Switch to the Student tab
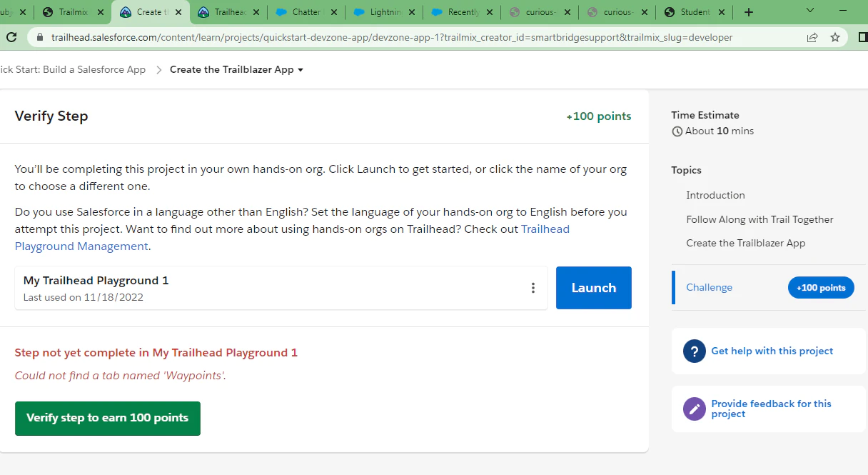Screen dimensions: 868x475 coord(695,12)
